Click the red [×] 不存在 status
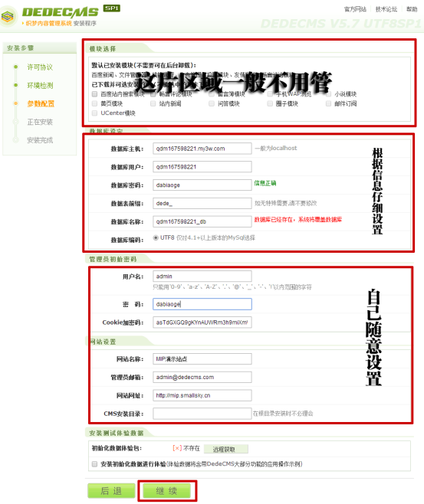The image size is (424, 504). coord(186,448)
